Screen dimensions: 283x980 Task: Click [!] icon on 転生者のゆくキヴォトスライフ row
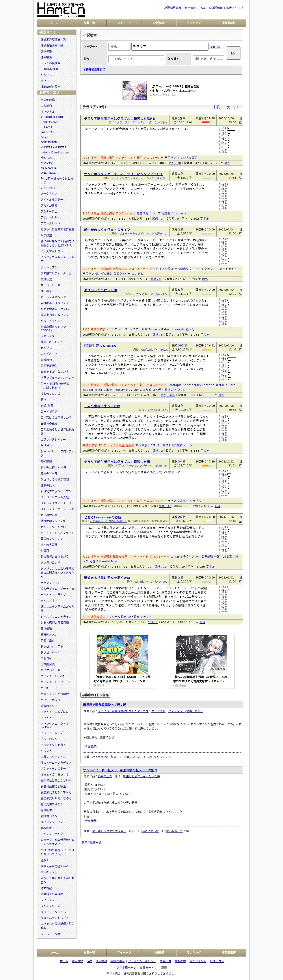tap(240, 229)
